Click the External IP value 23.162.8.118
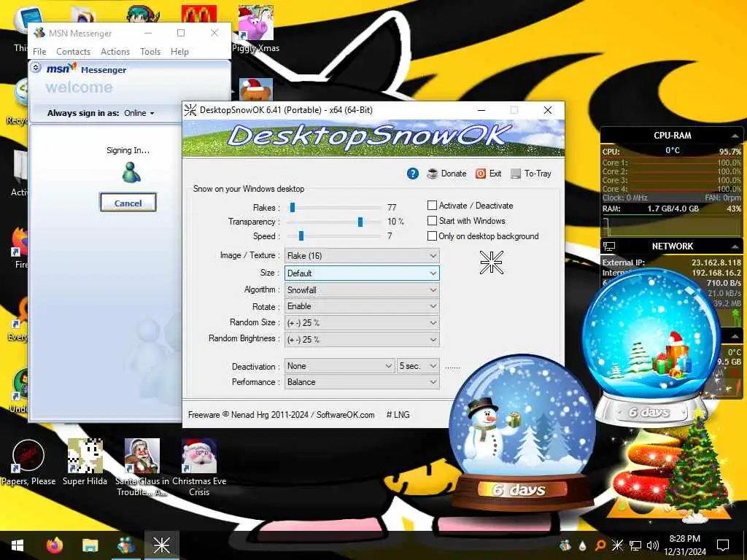The width and height of the screenshot is (747, 560). click(716, 262)
